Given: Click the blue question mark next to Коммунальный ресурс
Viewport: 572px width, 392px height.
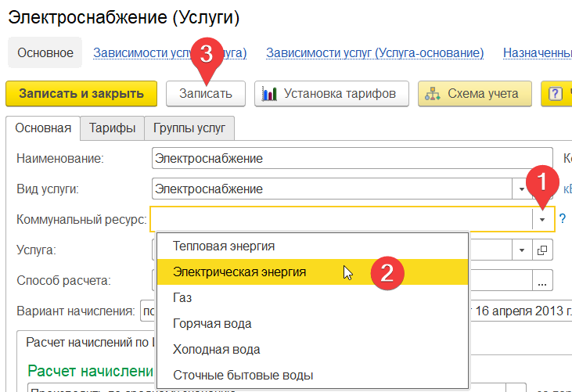Looking at the screenshot, I should [562, 219].
